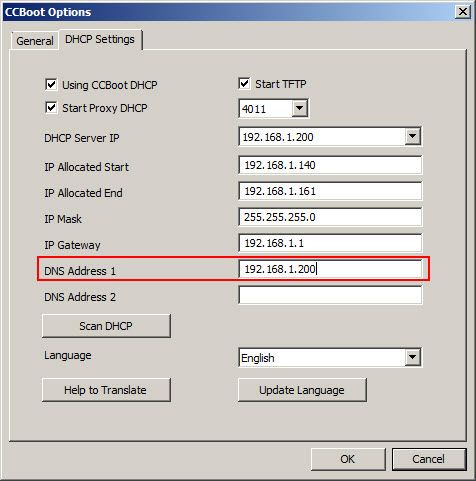Click into DNS Address 1 field
This screenshot has width=476, height=481.
pos(330,269)
